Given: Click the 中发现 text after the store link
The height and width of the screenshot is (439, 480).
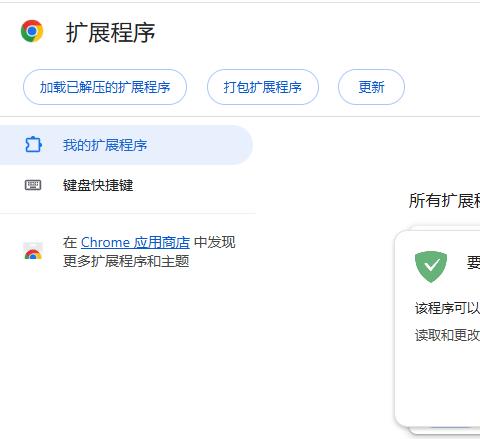Looking at the screenshot, I should (x=215, y=242).
